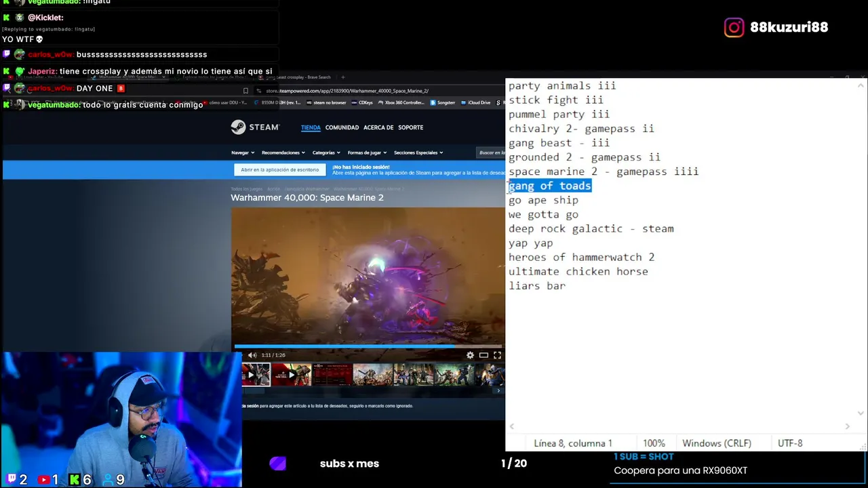Viewport: 868px width, 488px height.
Task: Open the steam no browser bookmark
Action: coord(325,102)
